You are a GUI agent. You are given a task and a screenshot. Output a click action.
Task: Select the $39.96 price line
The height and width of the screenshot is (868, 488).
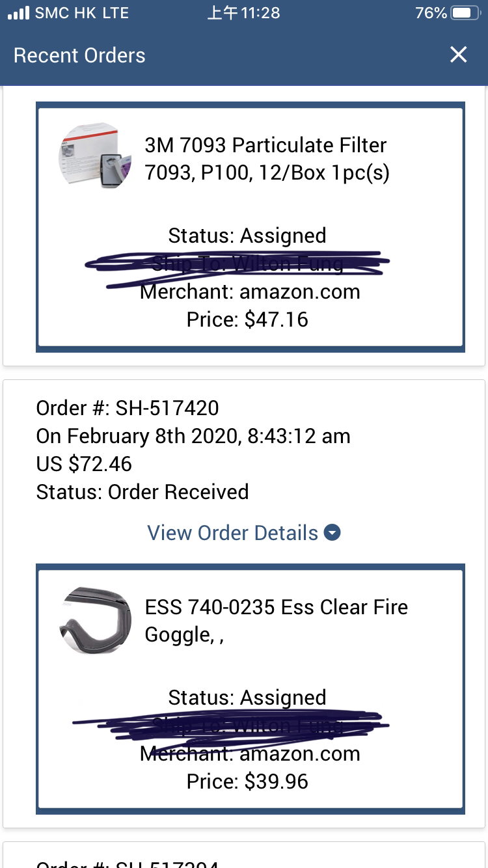click(x=247, y=781)
